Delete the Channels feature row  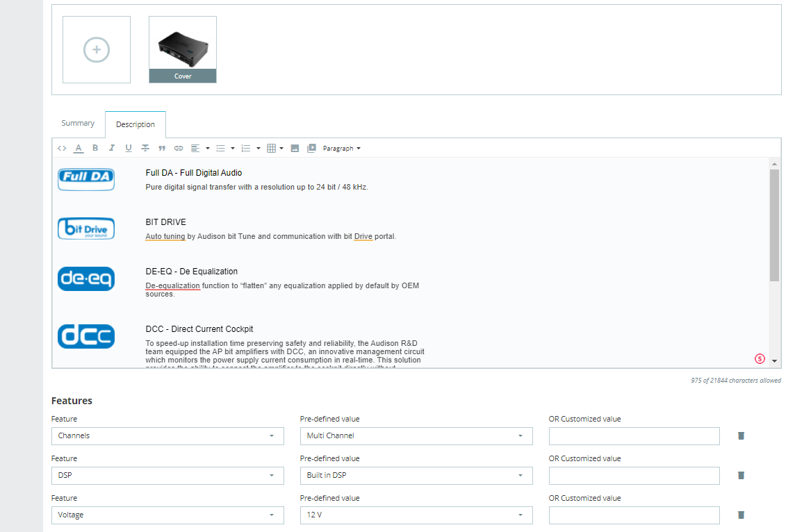coord(741,435)
